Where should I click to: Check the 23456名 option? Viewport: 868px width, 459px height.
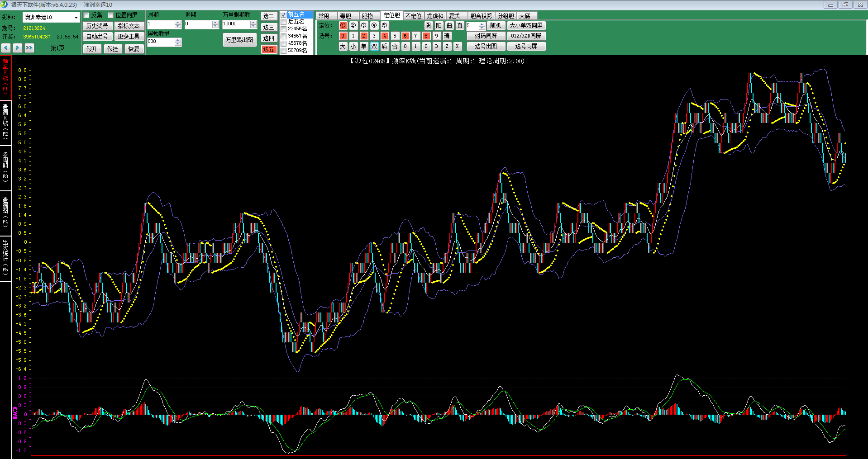point(284,29)
